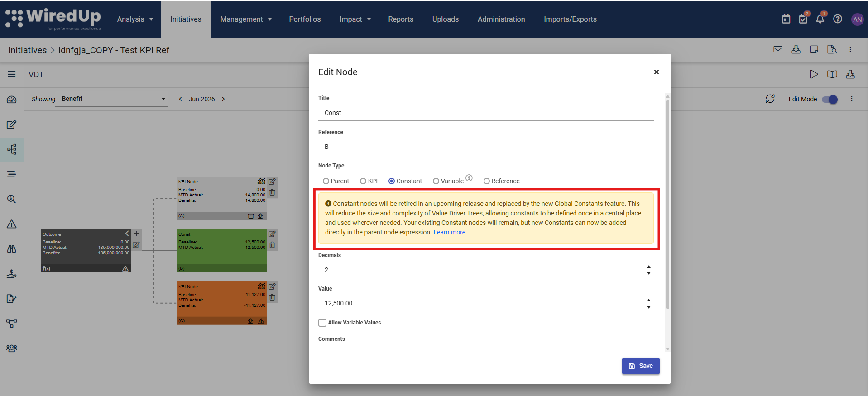The width and height of the screenshot is (868, 396).
Task: Save the Edit Node changes
Action: click(x=641, y=366)
